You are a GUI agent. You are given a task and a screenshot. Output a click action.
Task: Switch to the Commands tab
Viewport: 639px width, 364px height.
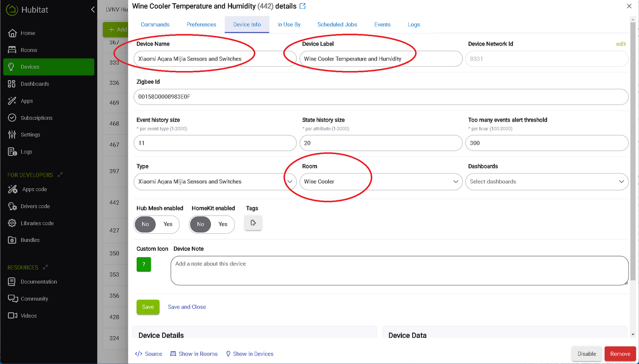pyautogui.click(x=155, y=25)
